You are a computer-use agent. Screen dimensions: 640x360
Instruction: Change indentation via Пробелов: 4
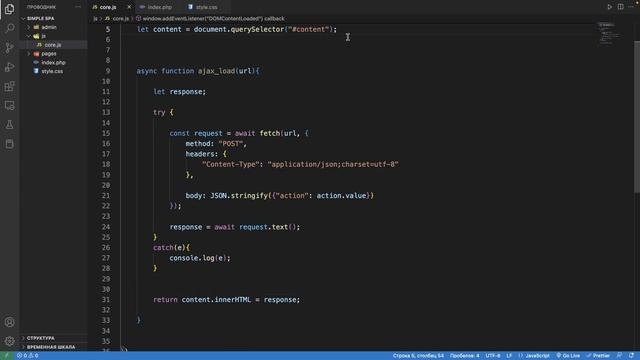464,356
